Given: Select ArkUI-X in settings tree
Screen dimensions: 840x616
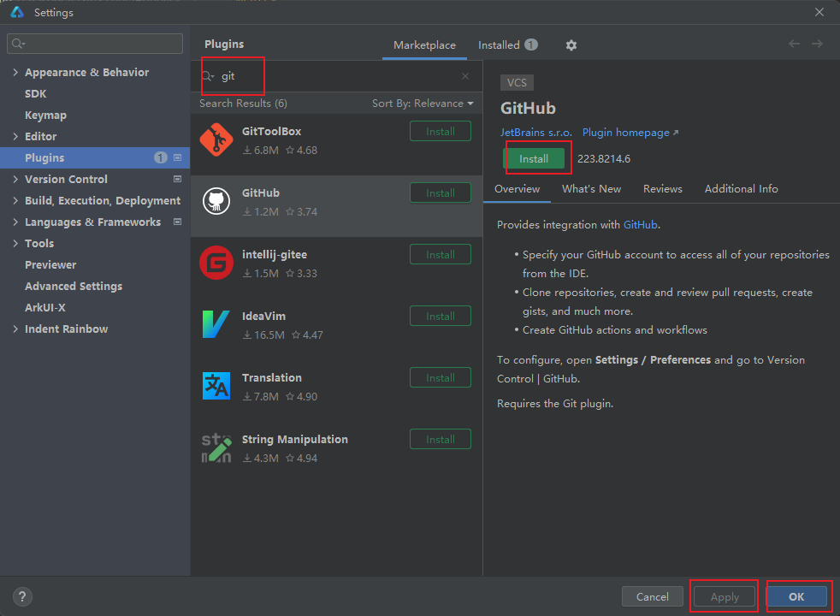Looking at the screenshot, I should [x=45, y=307].
